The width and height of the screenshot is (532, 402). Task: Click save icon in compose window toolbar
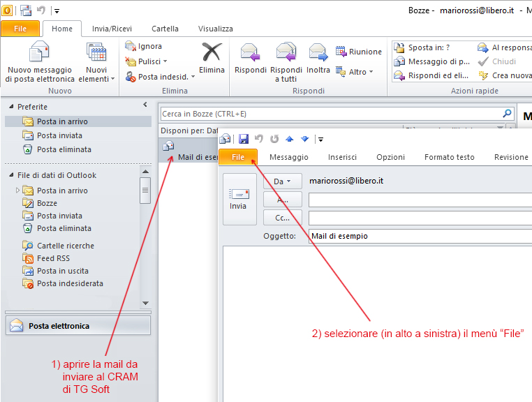(244, 139)
